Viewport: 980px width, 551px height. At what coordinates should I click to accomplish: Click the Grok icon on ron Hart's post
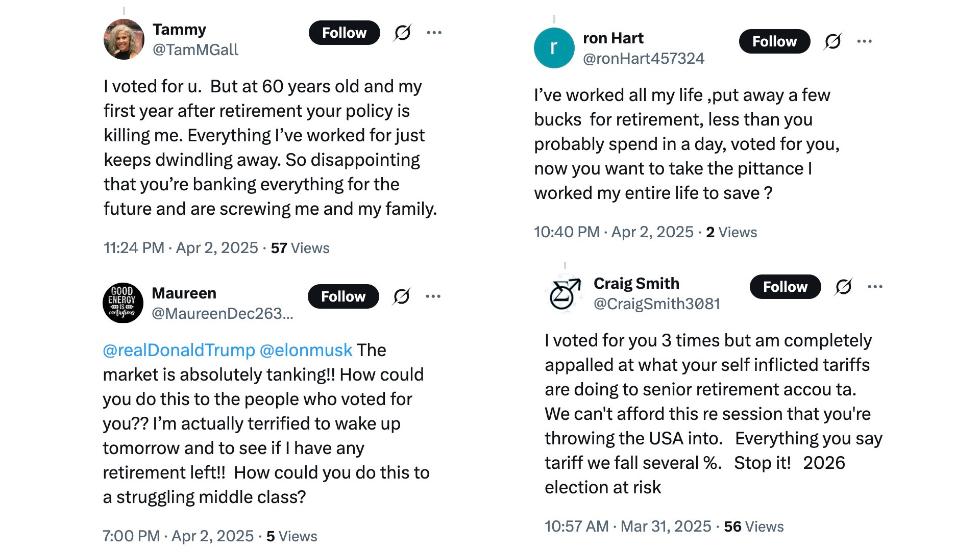(833, 41)
